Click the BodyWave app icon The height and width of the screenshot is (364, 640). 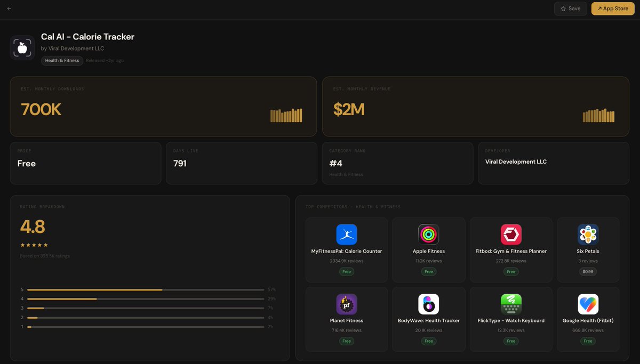click(x=429, y=304)
